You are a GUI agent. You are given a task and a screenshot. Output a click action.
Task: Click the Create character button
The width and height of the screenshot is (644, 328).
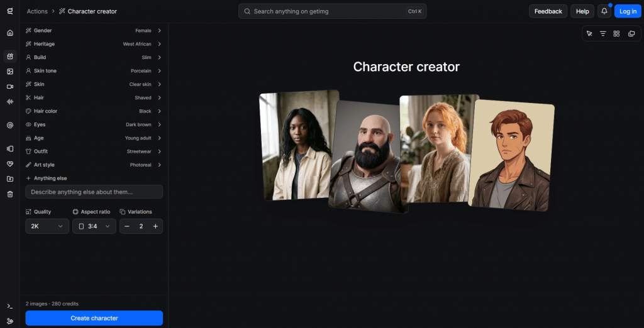[x=94, y=318]
